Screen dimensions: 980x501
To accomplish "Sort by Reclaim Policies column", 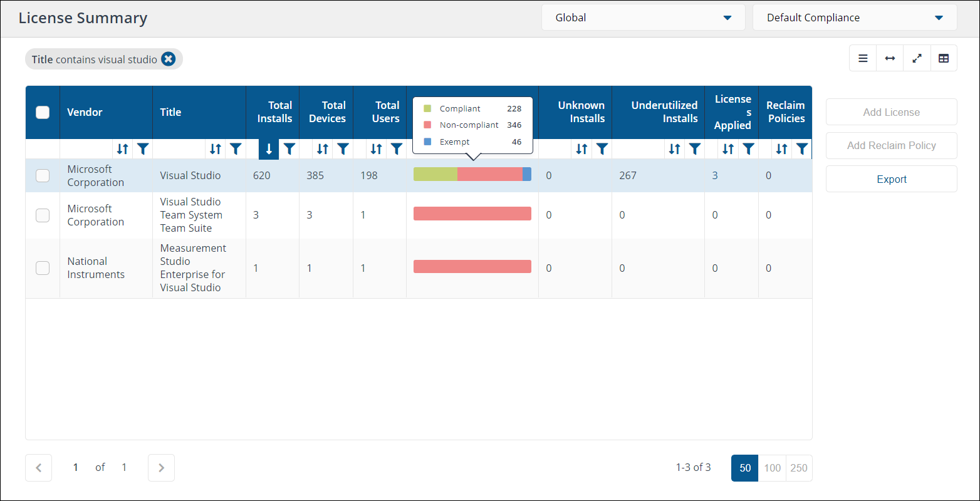I will (x=781, y=149).
